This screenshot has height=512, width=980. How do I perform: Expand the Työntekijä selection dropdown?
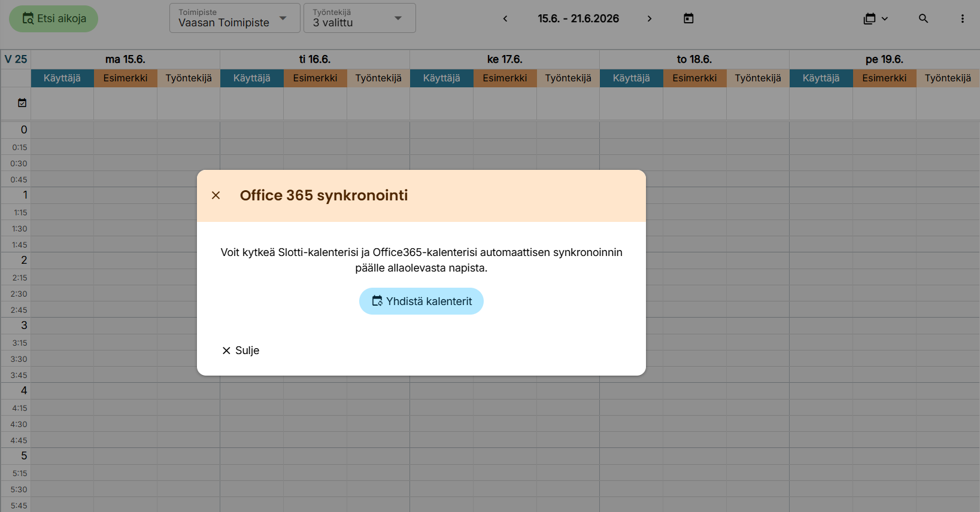(359, 18)
